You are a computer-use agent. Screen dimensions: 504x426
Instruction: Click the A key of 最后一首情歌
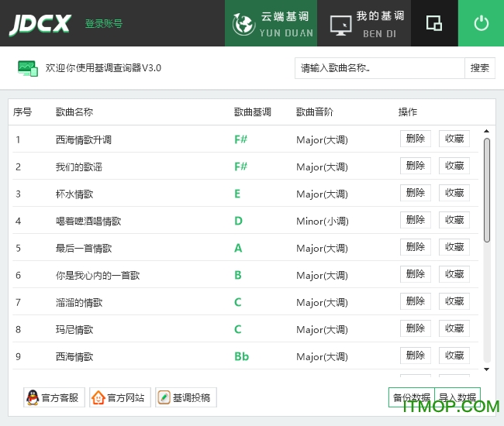(238, 248)
